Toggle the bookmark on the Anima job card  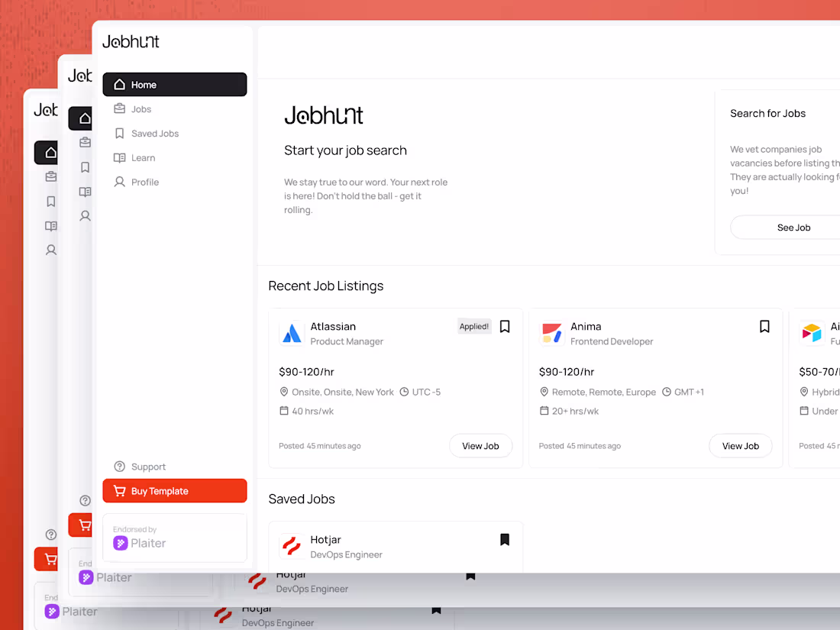click(x=764, y=326)
